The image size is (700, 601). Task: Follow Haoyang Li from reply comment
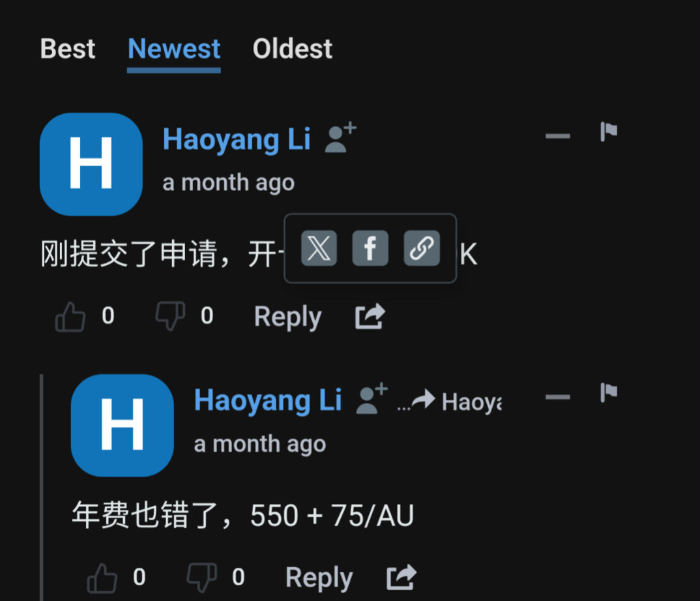coord(372,399)
